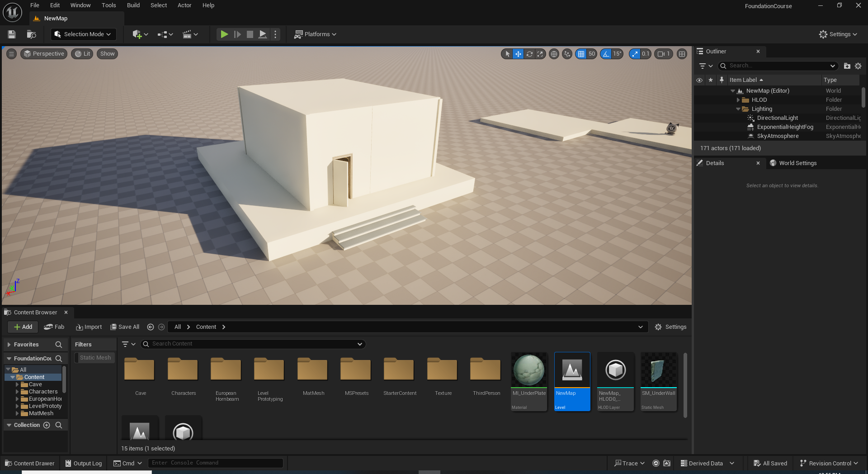
Task: Click the Outliner search field
Action: pos(778,66)
